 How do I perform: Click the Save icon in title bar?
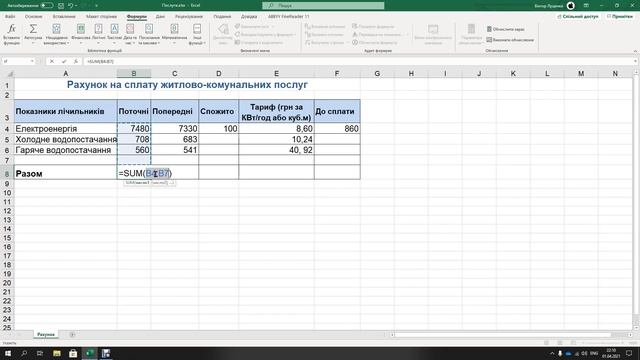pyautogui.click(x=61, y=6)
